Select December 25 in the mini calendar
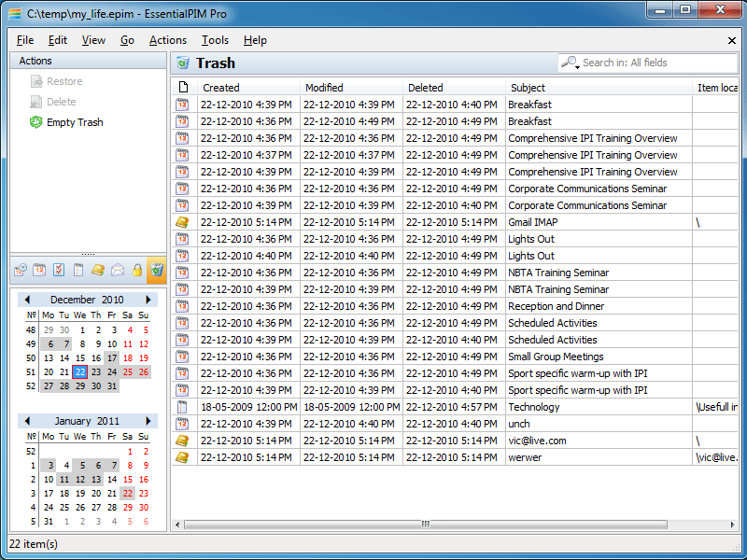The image size is (747, 560). tap(128, 371)
